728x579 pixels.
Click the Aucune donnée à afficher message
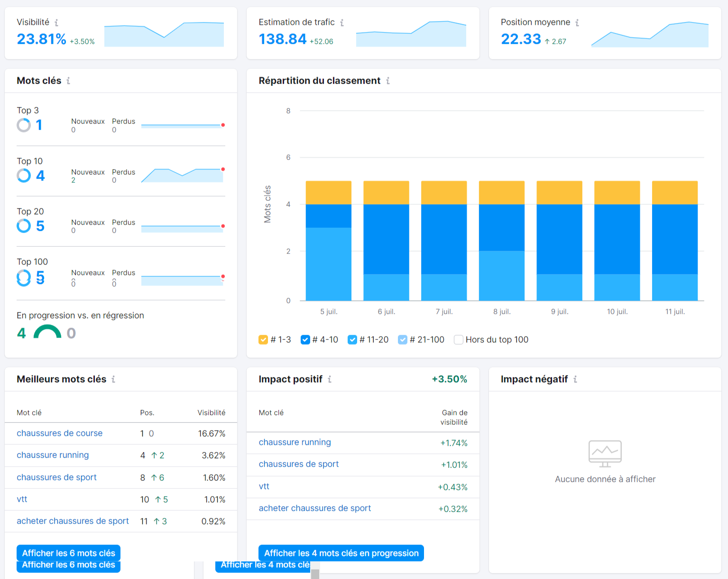(605, 479)
